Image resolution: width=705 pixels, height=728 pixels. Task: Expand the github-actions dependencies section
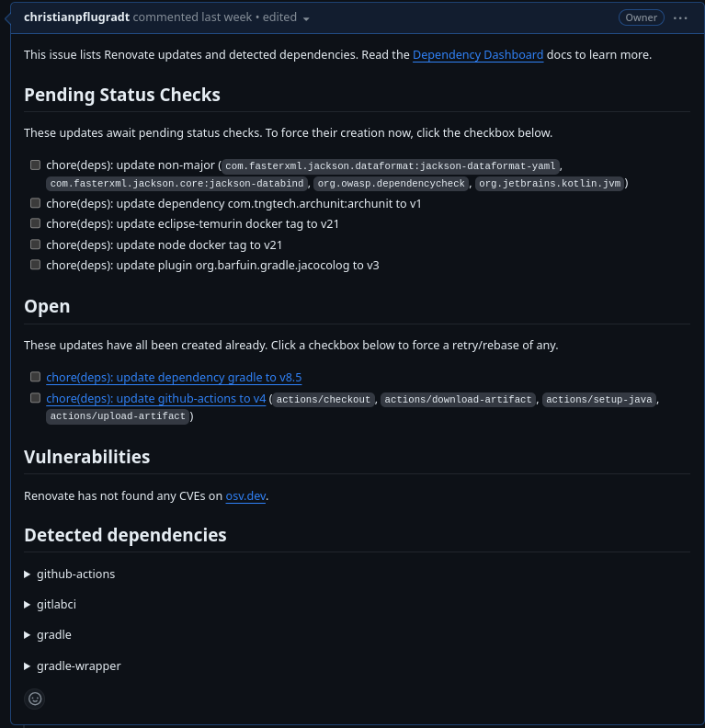pos(70,574)
